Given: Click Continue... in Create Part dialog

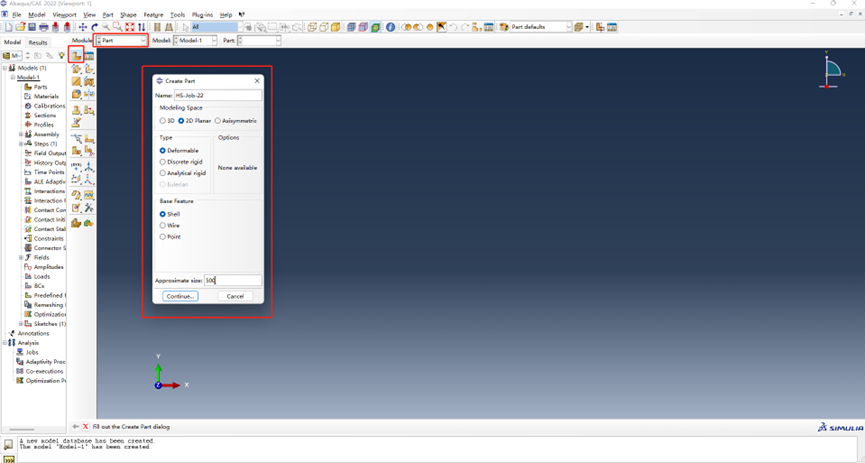Looking at the screenshot, I should point(180,296).
